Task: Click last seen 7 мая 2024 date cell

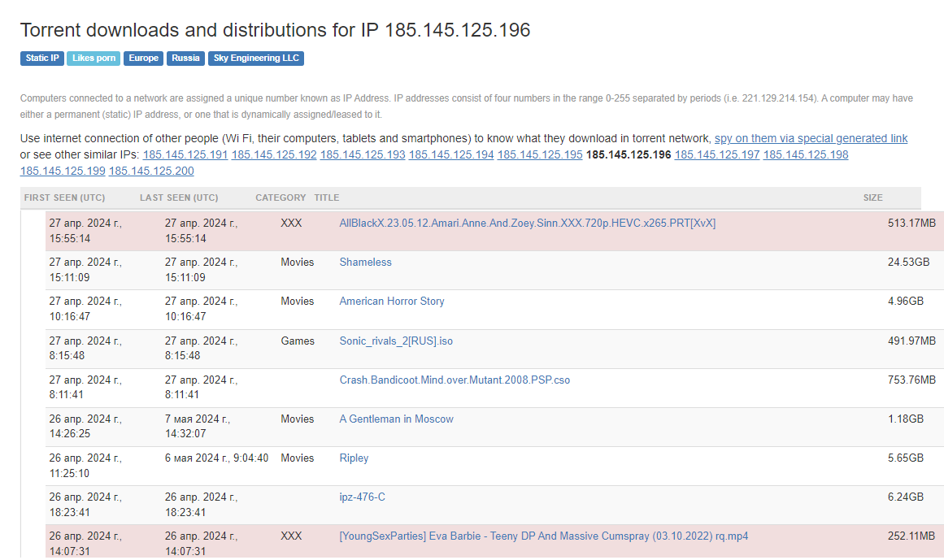Action: [198, 427]
